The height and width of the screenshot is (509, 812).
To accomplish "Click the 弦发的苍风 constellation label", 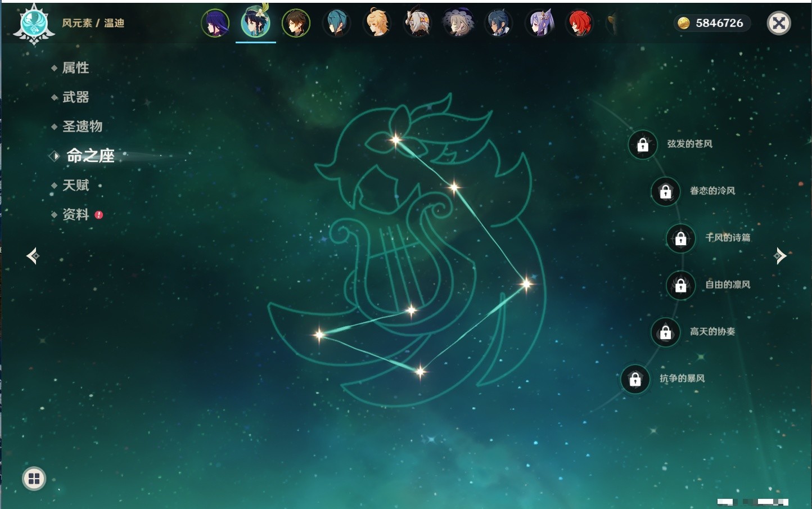I will [x=690, y=144].
